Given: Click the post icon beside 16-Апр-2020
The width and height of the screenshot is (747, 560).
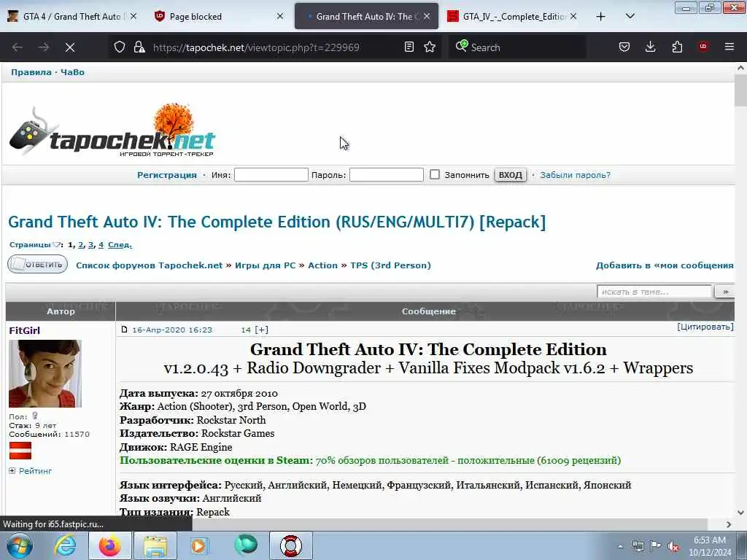Looking at the screenshot, I should tap(124, 330).
